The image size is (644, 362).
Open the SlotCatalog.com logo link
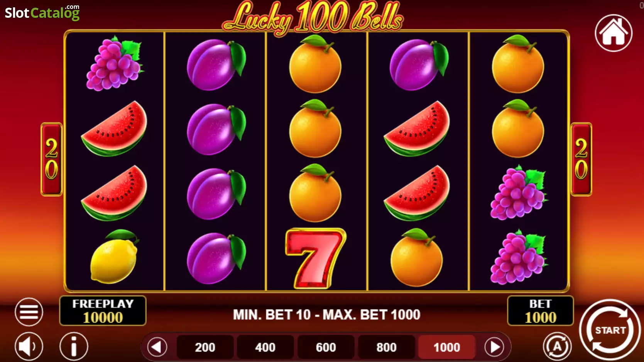point(42,12)
